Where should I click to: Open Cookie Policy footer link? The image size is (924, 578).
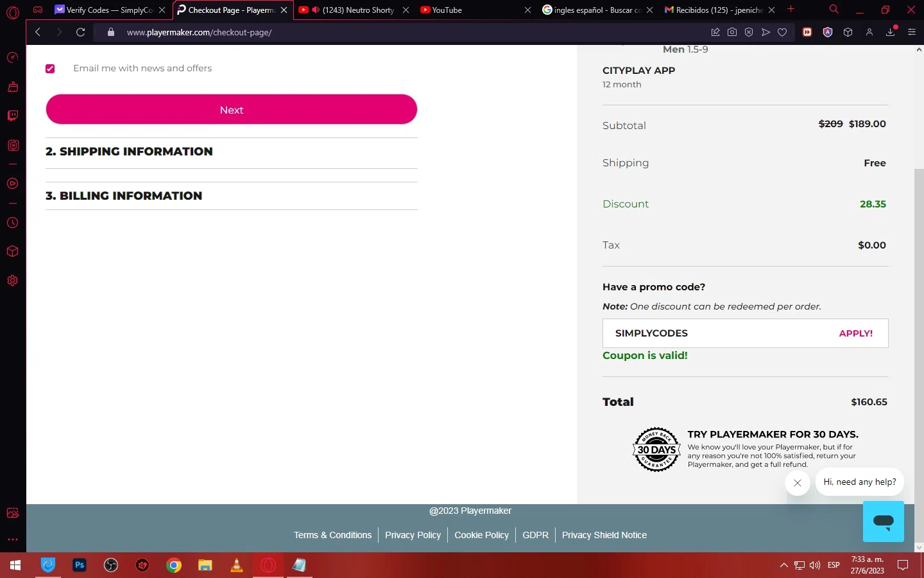pyautogui.click(x=481, y=535)
